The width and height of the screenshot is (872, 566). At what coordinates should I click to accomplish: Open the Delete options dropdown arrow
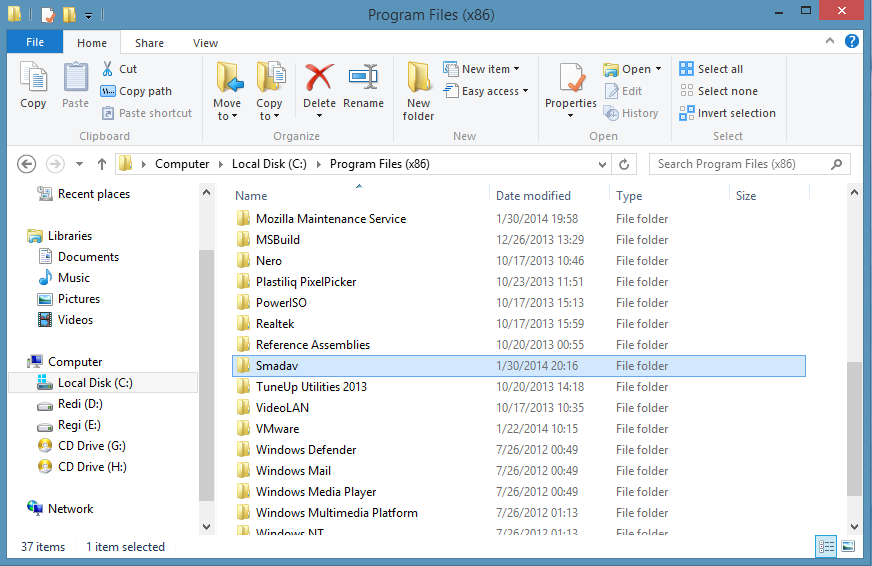click(319, 116)
